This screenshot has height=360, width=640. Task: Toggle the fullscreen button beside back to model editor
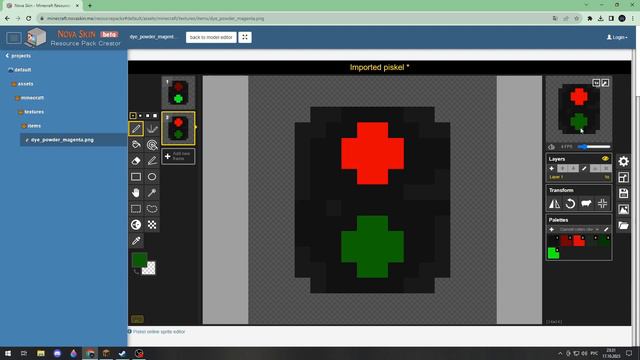pyautogui.click(x=245, y=37)
